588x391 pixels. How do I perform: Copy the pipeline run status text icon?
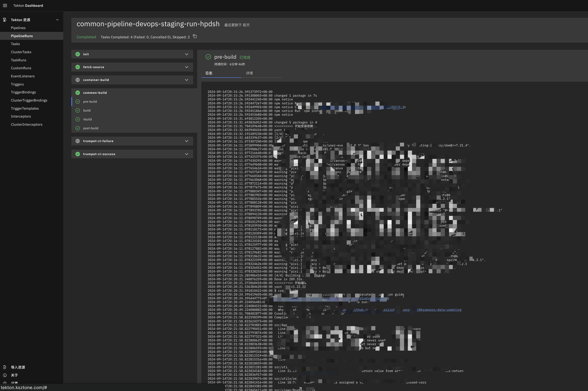pyautogui.click(x=195, y=36)
